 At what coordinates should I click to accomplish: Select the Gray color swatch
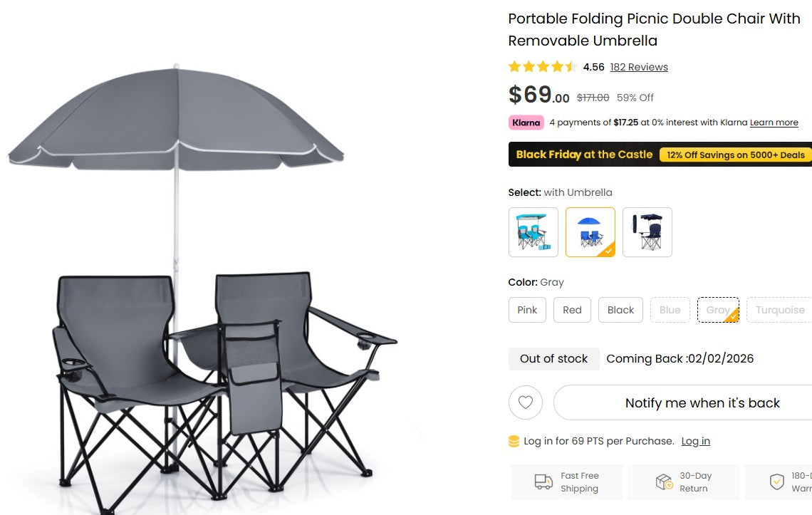(718, 310)
